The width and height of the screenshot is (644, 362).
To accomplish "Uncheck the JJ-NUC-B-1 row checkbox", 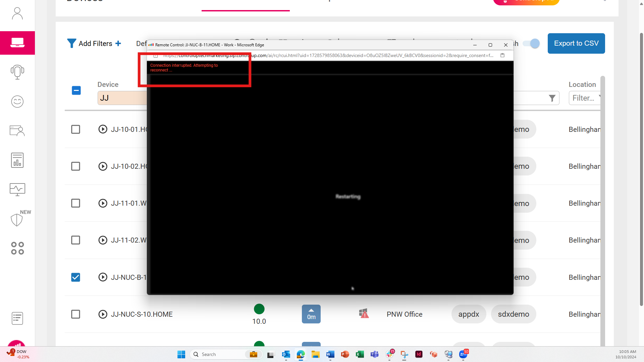I will [x=75, y=277].
